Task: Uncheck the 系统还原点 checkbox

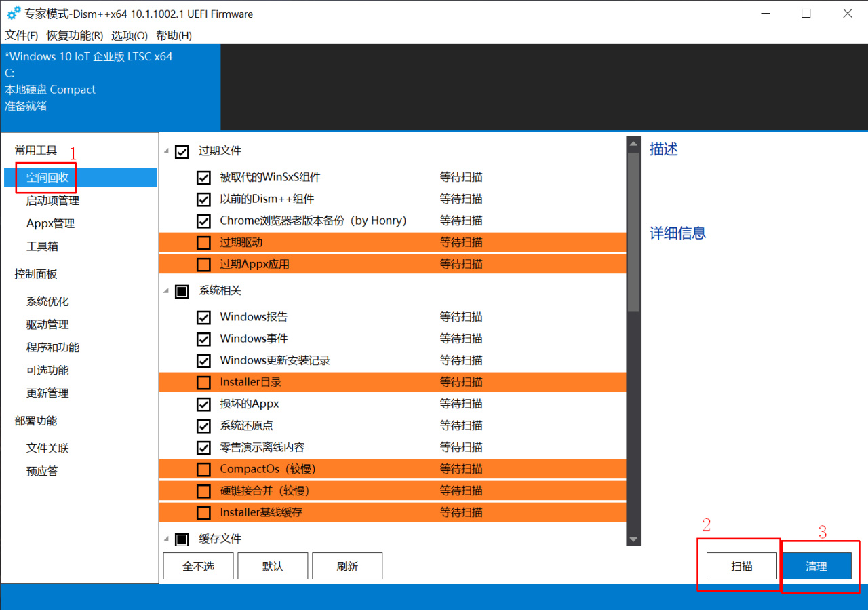Action: pyautogui.click(x=203, y=426)
